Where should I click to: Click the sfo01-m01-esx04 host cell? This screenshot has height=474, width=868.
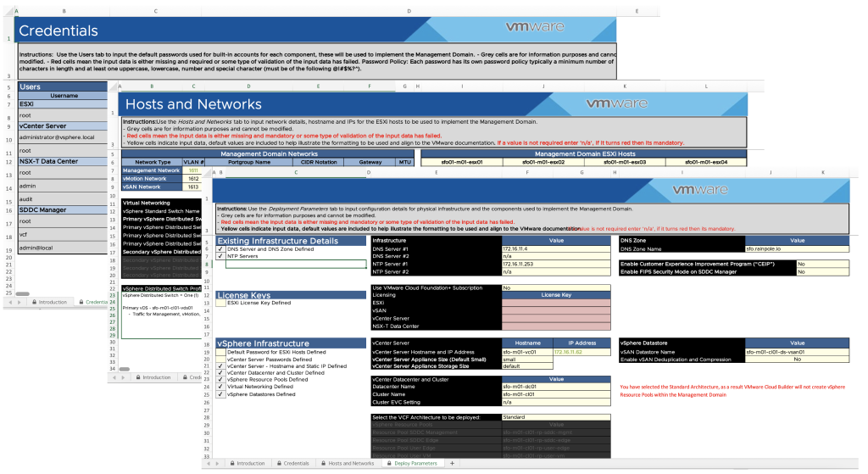pyautogui.click(x=706, y=162)
